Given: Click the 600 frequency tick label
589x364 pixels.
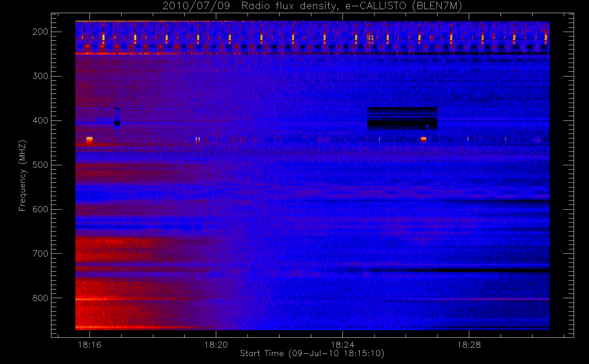Looking at the screenshot, I should coord(40,209).
